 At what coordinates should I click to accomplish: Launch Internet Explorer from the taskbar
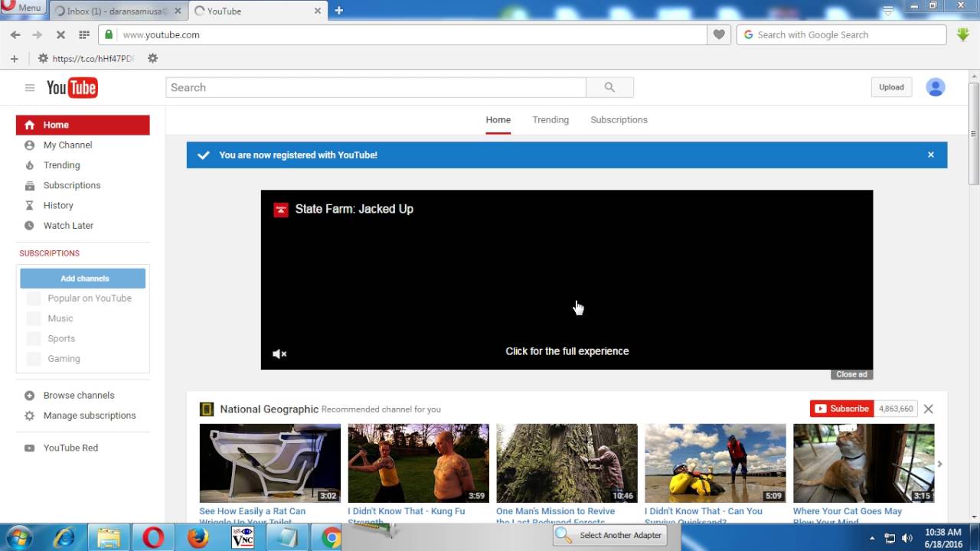[x=64, y=537]
